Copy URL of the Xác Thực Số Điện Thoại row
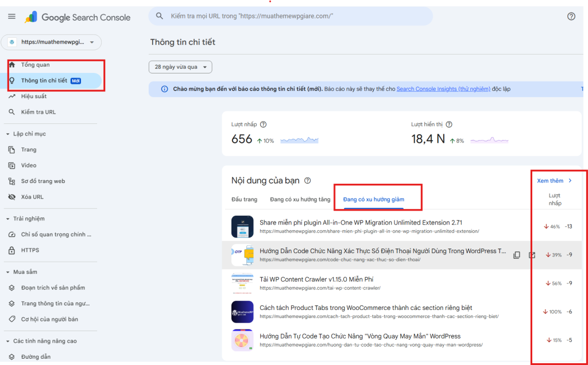The width and height of the screenshot is (588, 365). pyautogui.click(x=517, y=255)
